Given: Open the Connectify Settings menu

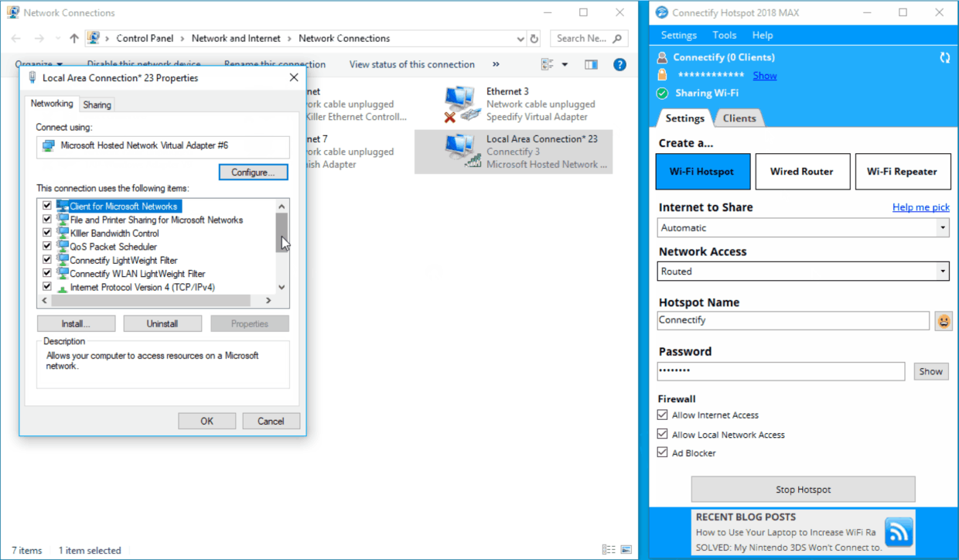Looking at the screenshot, I should click(678, 35).
